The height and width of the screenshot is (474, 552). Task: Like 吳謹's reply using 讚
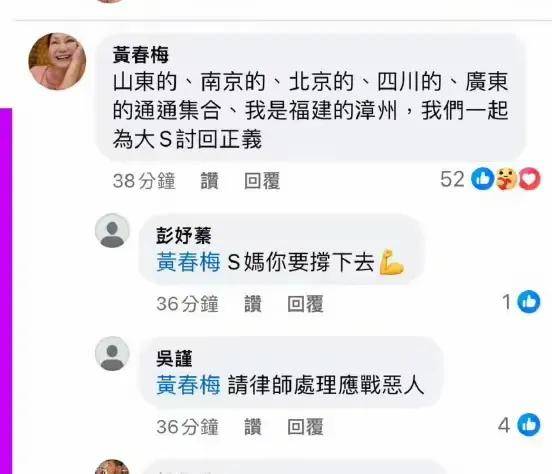point(253,427)
